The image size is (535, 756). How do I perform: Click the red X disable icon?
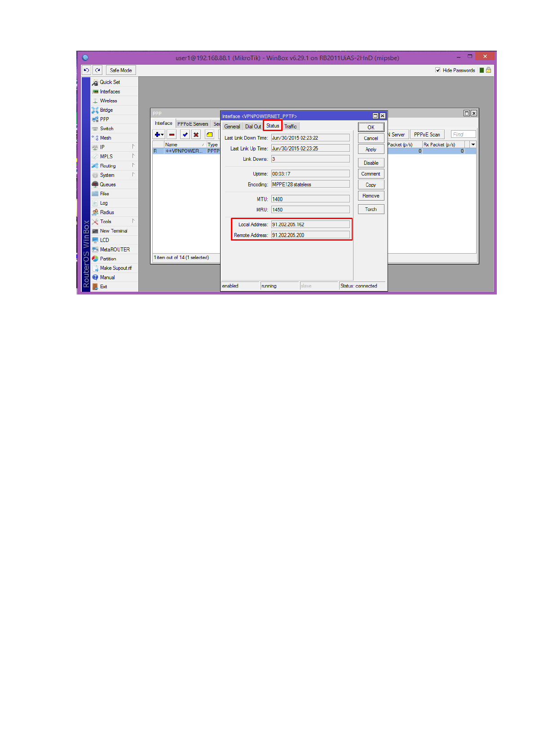pyautogui.click(x=196, y=134)
